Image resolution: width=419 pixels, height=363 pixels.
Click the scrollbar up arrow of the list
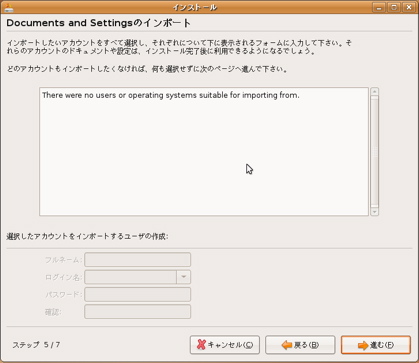pos(374,91)
